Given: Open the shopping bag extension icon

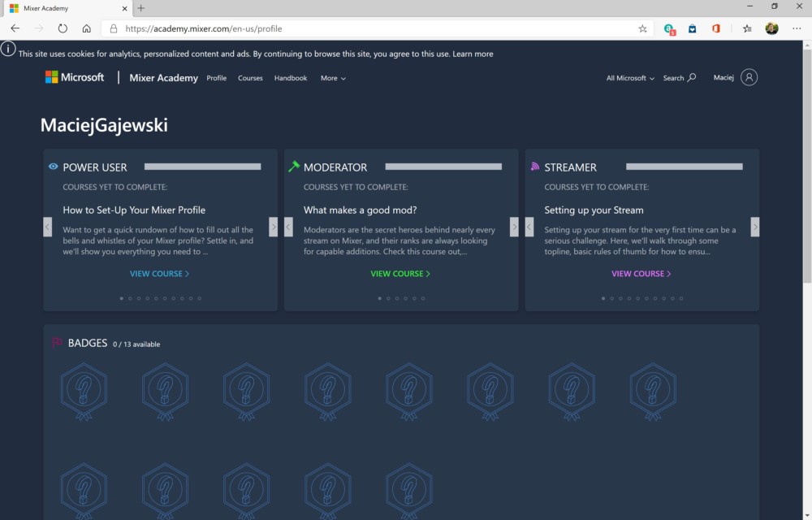Looking at the screenshot, I should (693, 28).
